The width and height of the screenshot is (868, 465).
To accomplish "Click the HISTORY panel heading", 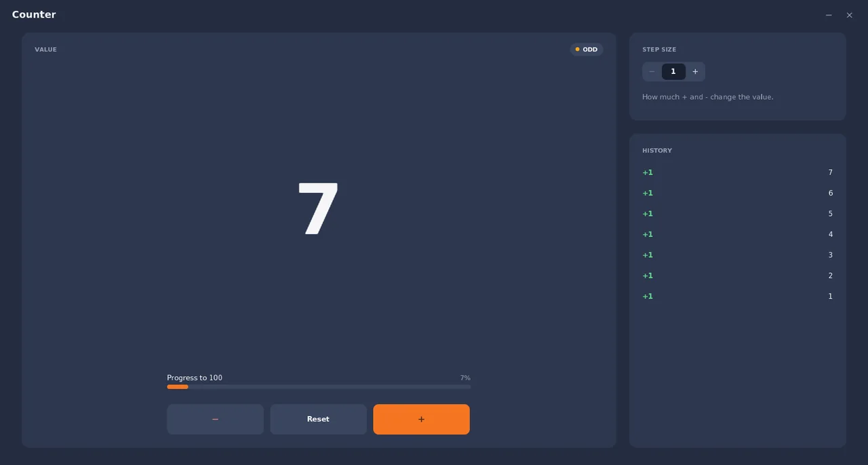I will point(657,151).
